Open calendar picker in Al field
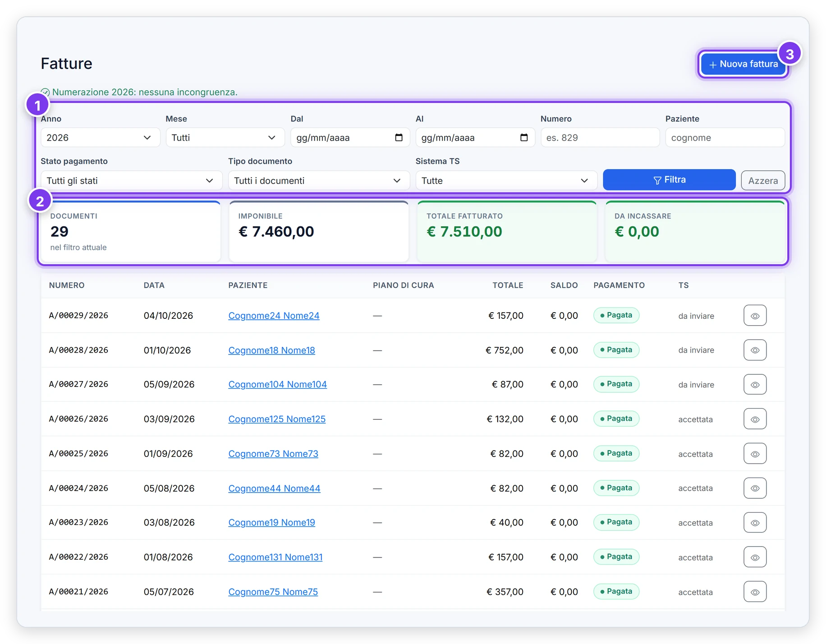Screen dimensions: 826x644 pyautogui.click(x=523, y=138)
